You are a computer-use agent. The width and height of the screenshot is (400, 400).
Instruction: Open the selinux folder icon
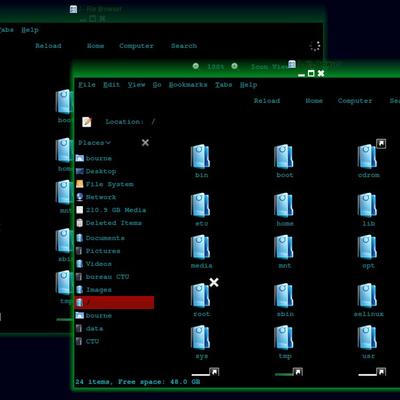click(367, 295)
